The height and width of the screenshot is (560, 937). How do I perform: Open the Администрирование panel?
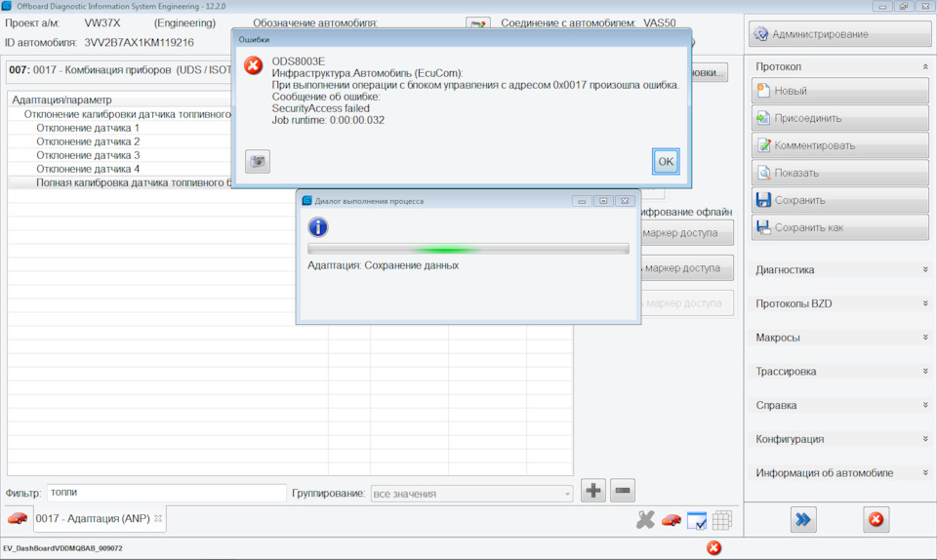coord(839,34)
